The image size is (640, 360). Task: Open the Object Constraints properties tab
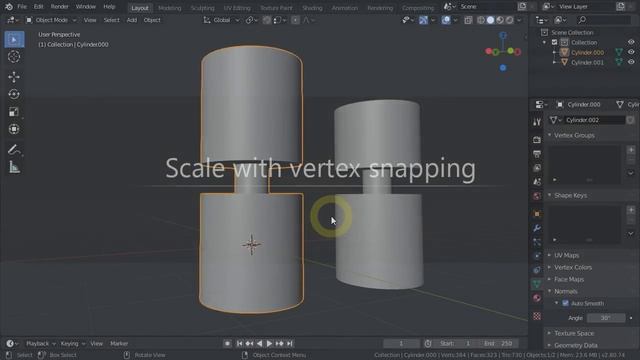537,270
